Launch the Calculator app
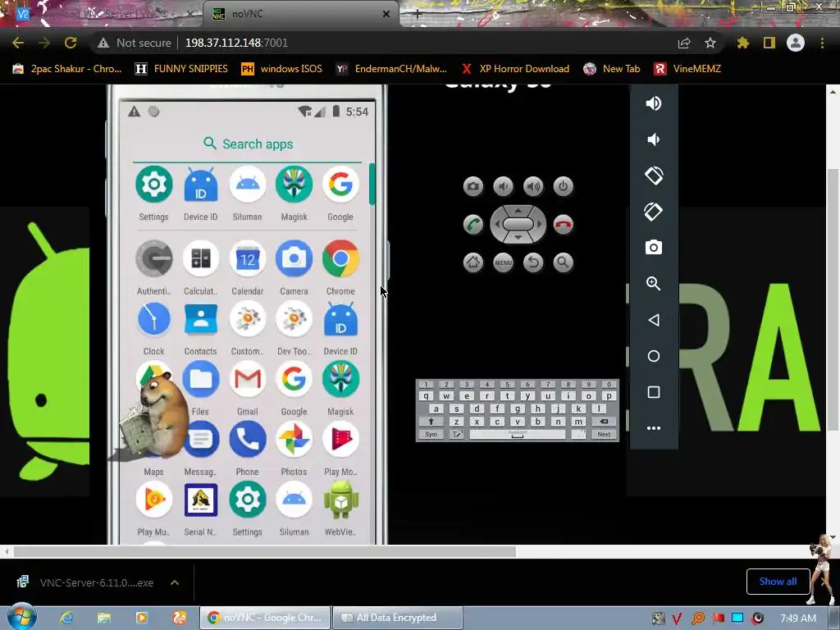 click(x=201, y=258)
